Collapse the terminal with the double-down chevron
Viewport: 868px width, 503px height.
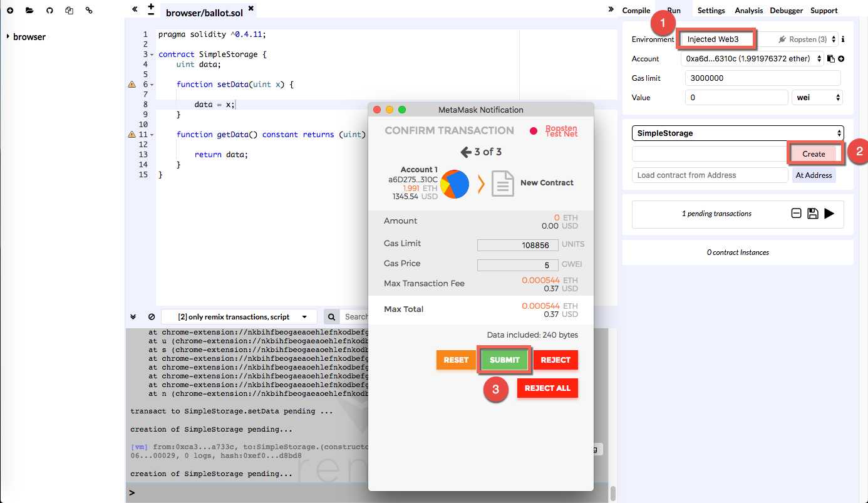pos(133,317)
